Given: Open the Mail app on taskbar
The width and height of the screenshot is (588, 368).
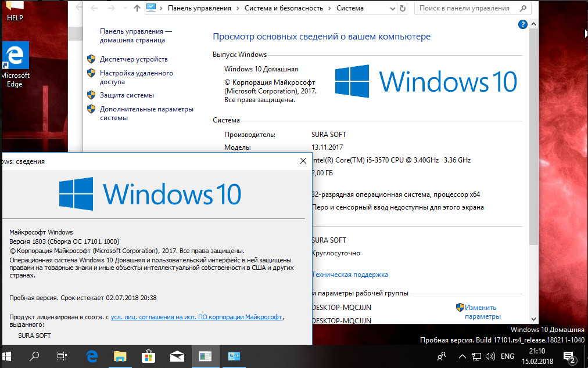Looking at the screenshot, I should (x=177, y=356).
